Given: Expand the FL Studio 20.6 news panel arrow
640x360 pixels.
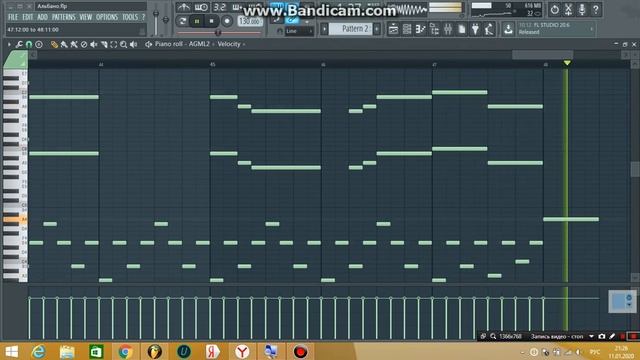Looking at the screenshot, I should click(591, 29).
